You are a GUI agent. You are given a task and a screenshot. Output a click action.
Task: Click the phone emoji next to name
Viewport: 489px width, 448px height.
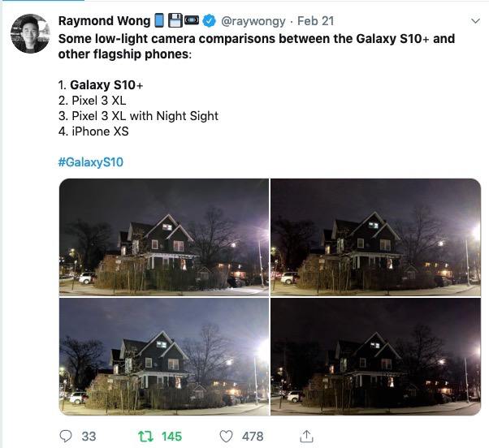coord(159,20)
